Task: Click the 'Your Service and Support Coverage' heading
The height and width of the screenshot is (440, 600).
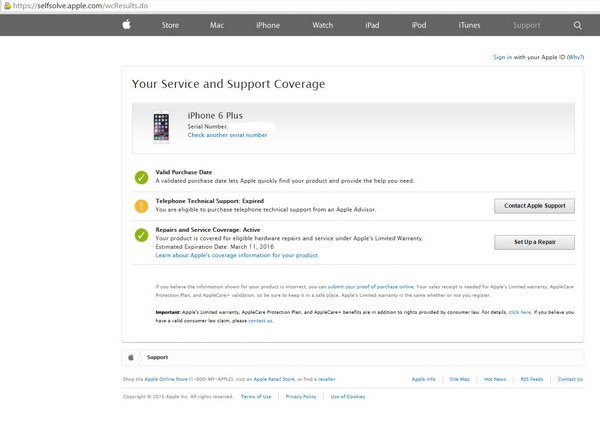Action: coord(228,84)
